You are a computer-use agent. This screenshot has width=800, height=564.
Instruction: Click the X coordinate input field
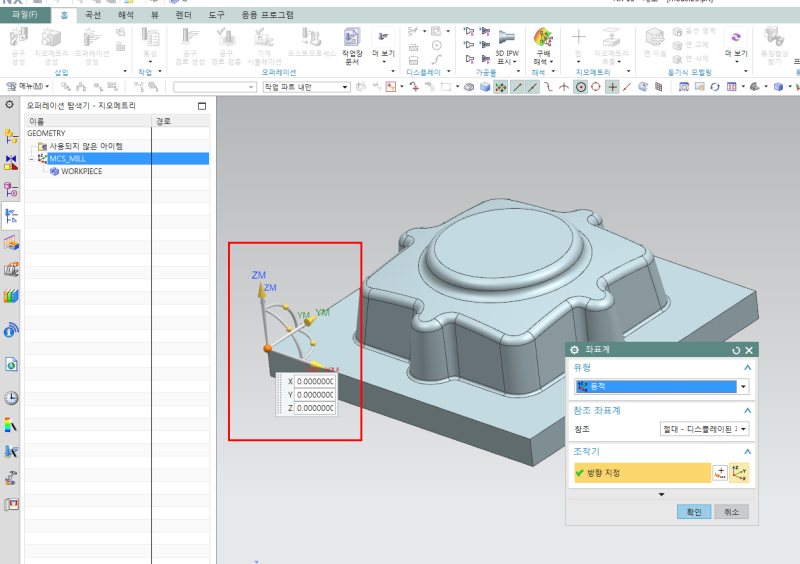pyautogui.click(x=314, y=381)
